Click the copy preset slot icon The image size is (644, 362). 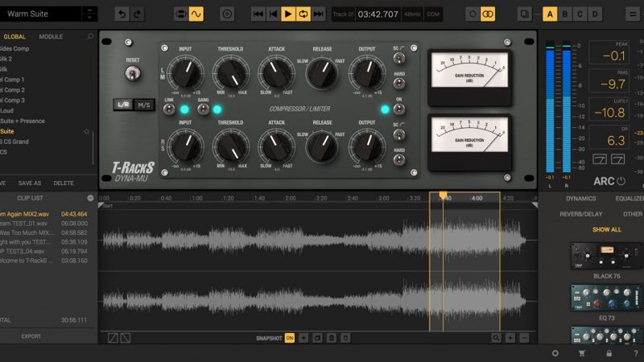(525, 14)
